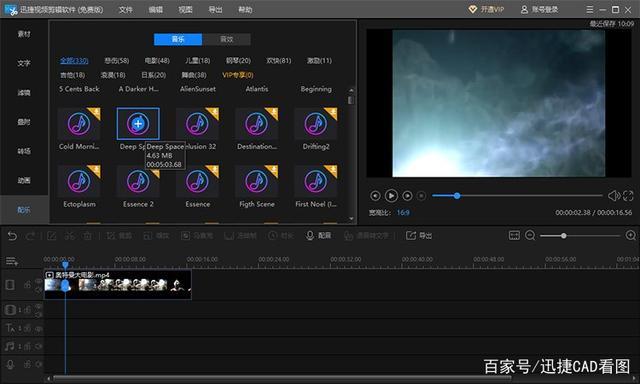Adjust the timeline zoom slider

580,235
